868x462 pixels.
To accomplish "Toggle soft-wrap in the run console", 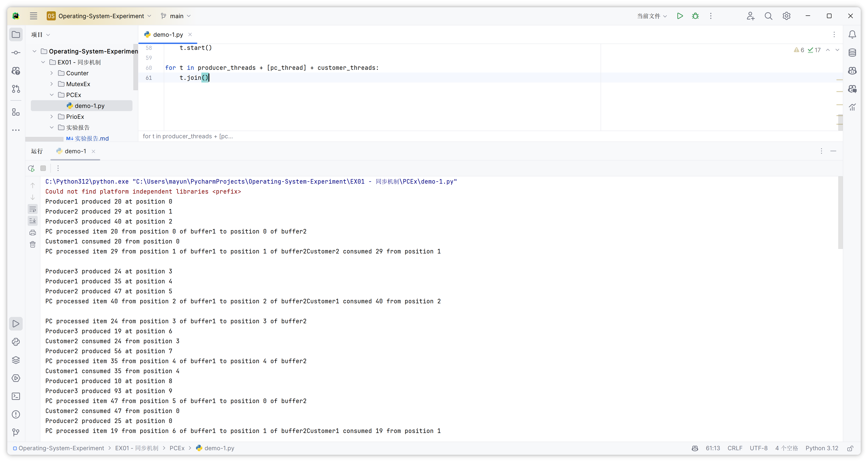I will pos(33,209).
